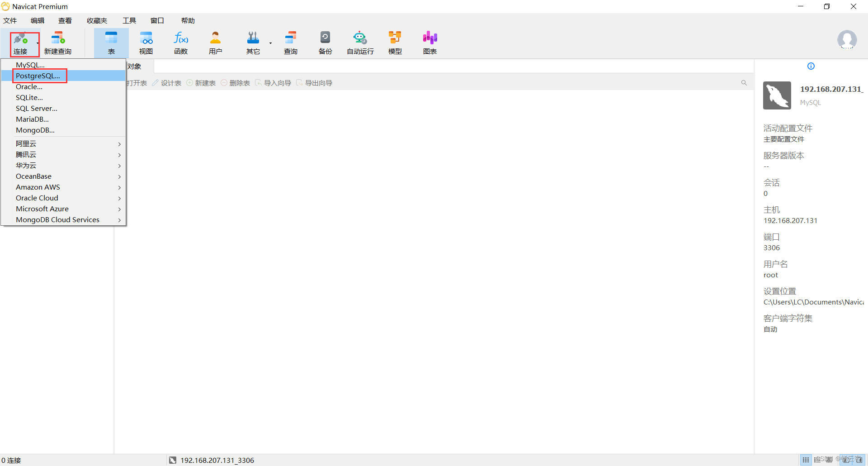The width and height of the screenshot is (868, 466).
Task: Open the Automation (自动运行) toolbar icon
Action: [360, 43]
